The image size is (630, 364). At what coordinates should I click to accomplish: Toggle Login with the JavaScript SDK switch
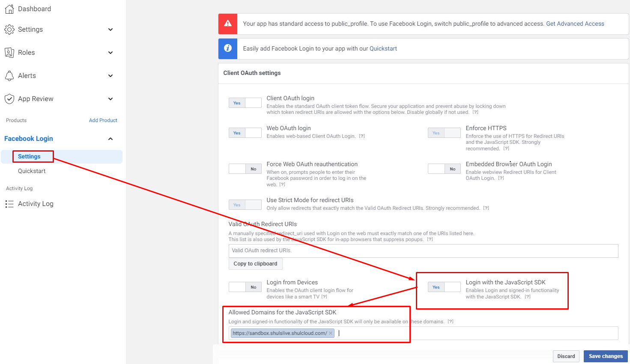(x=444, y=287)
